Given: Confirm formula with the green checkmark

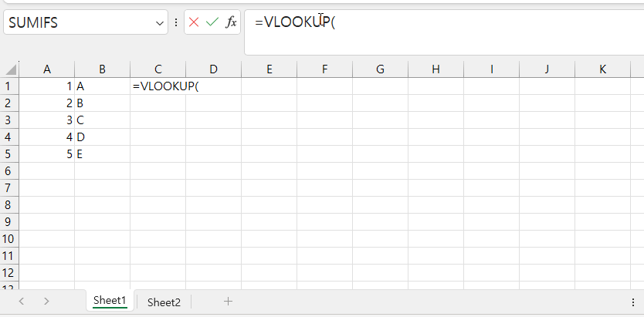Looking at the screenshot, I should pos(212,22).
